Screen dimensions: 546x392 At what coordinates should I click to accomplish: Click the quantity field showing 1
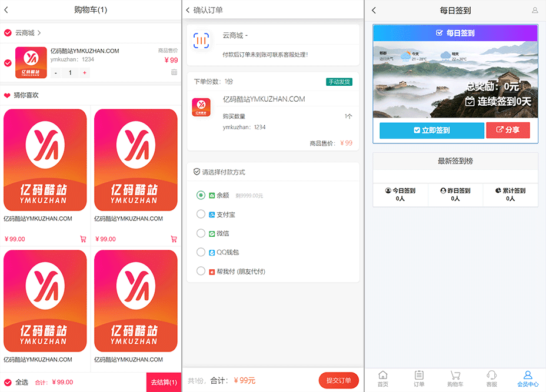[x=70, y=73]
